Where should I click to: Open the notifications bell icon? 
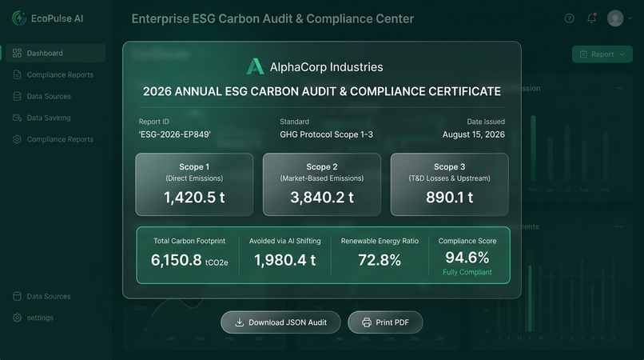pos(591,18)
